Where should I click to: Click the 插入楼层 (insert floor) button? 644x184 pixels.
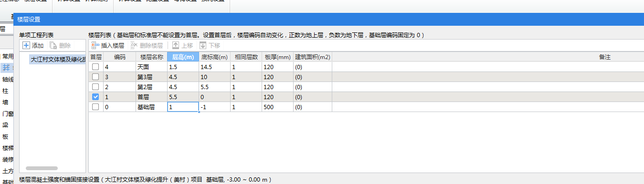pyautogui.click(x=108, y=46)
